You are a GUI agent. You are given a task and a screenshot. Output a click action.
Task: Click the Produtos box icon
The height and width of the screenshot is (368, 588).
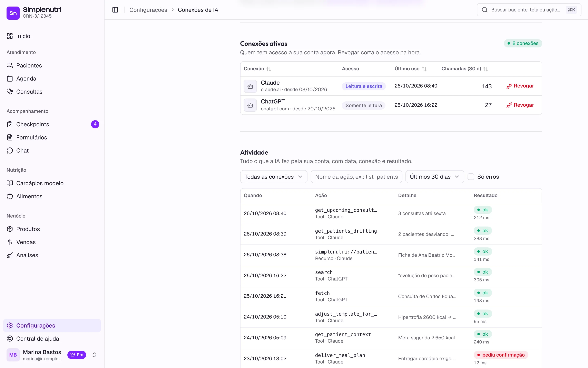[10, 229]
